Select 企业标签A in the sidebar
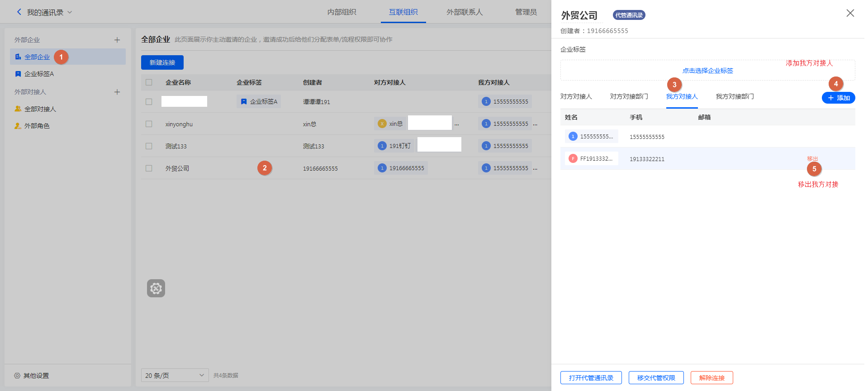Screen dimensions: 868x391 (39, 74)
